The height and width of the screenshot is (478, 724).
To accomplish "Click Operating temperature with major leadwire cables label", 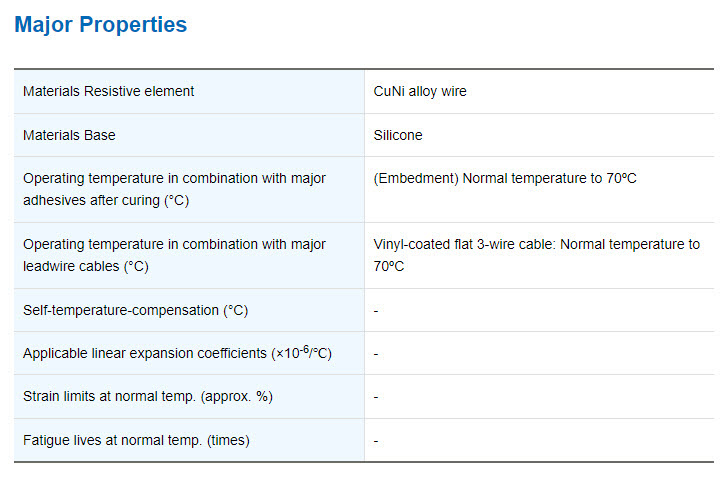I will [175, 255].
